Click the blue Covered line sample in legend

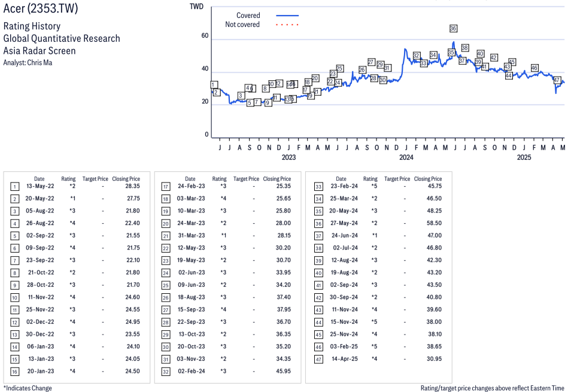[287, 16]
